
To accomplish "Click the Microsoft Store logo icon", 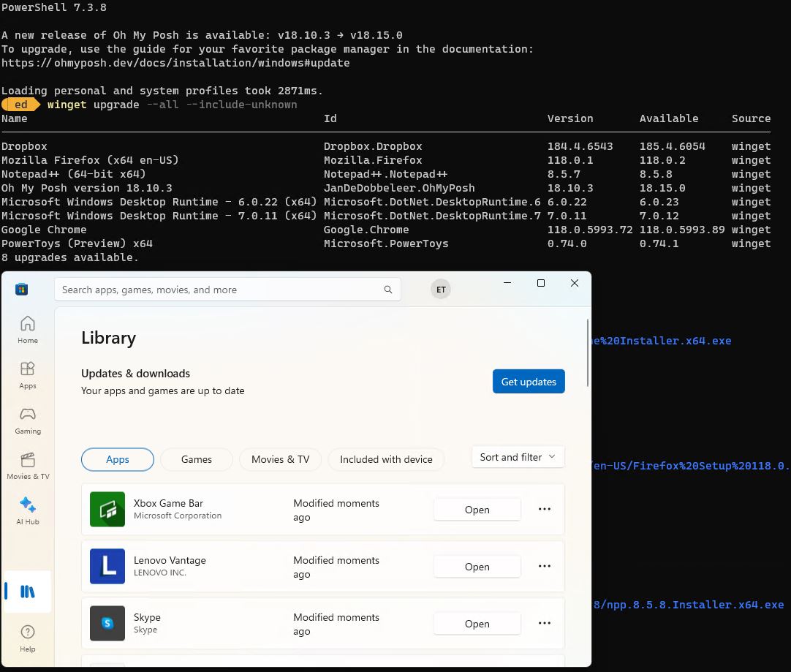I will [x=21, y=289].
